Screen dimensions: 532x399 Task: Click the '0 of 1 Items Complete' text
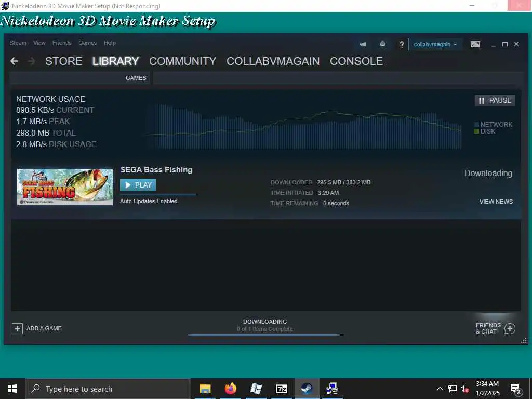[x=264, y=329]
